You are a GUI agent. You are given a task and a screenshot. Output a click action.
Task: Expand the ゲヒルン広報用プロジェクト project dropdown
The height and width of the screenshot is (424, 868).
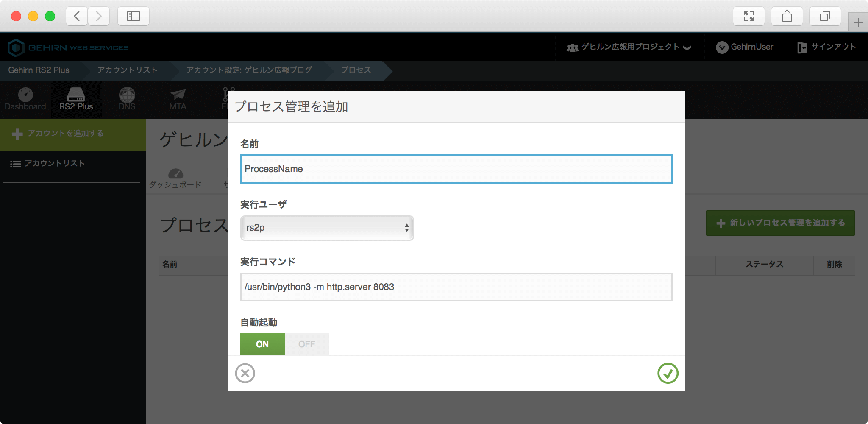click(629, 47)
